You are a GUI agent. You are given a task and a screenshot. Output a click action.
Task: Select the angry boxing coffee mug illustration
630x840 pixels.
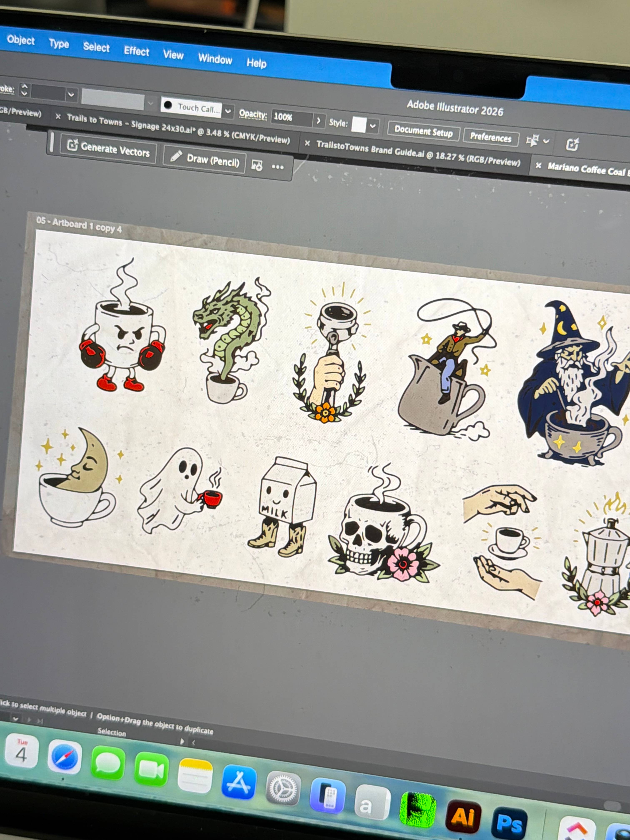click(x=123, y=325)
